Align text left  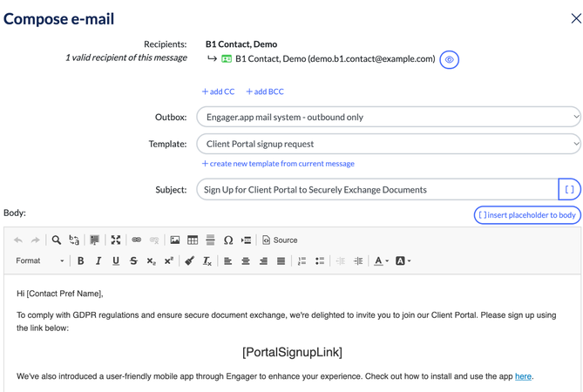point(228,260)
